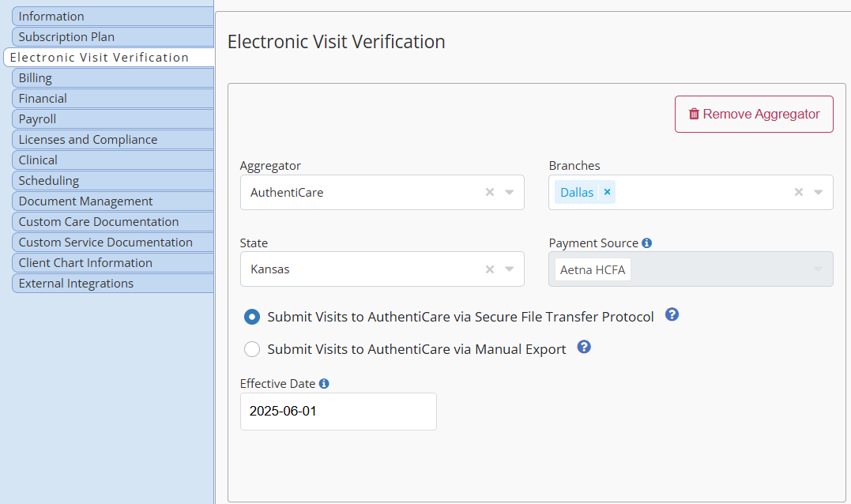The height and width of the screenshot is (504, 851).
Task: Open the Licenses and Compliance tab
Action: click(x=112, y=140)
